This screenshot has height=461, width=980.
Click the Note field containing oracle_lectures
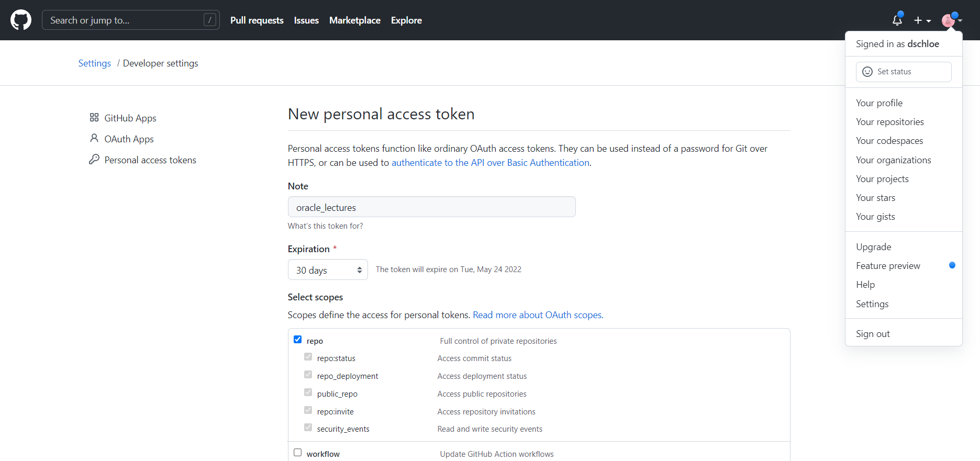click(x=432, y=207)
